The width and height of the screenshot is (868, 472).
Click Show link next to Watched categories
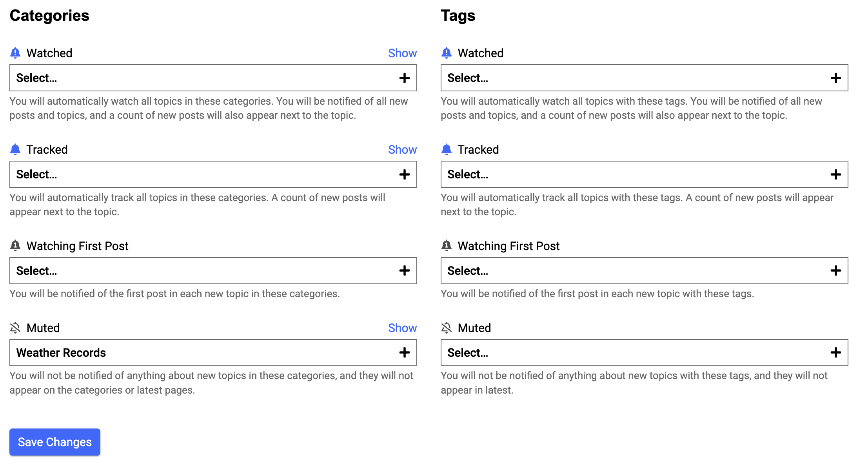(x=402, y=53)
